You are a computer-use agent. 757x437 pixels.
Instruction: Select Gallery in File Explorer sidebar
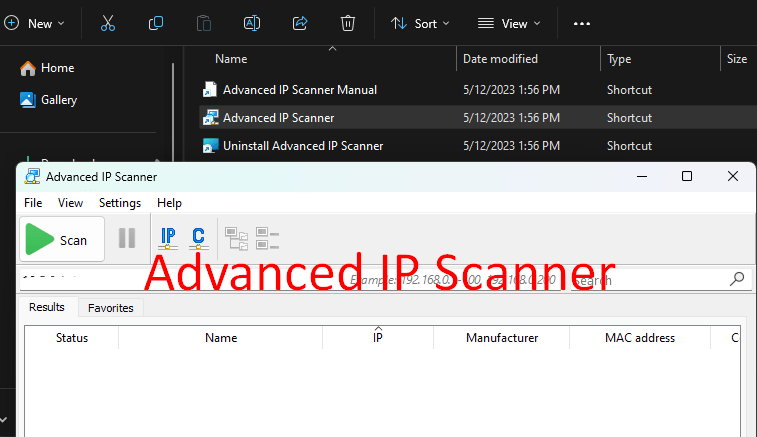(48, 100)
